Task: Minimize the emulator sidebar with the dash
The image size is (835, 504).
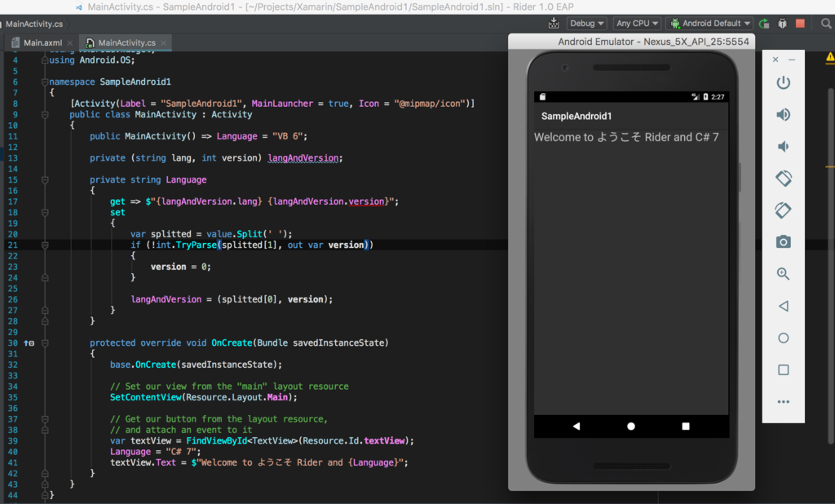Action: (x=792, y=60)
